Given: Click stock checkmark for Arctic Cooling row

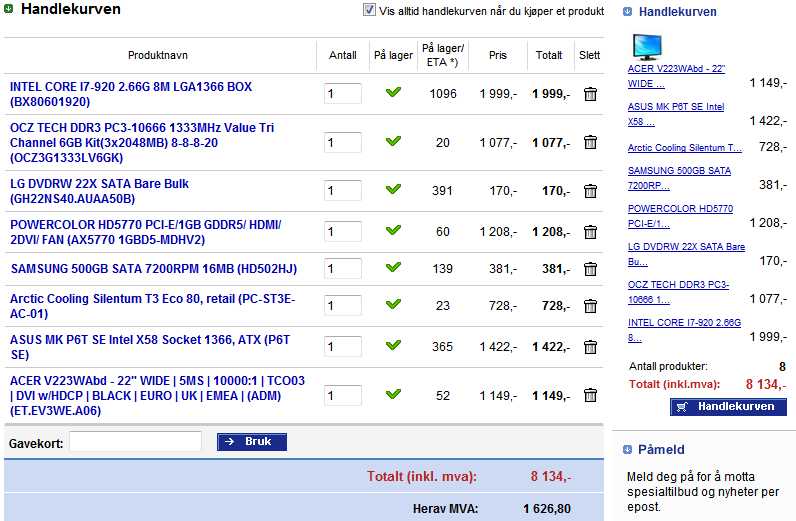Looking at the screenshot, I should (x=393, y=304).
